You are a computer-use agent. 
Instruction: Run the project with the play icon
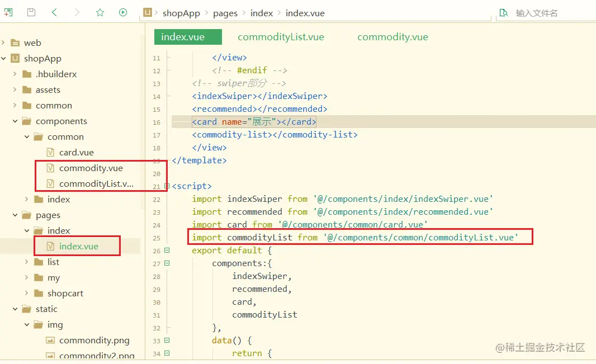pos(123,12)
